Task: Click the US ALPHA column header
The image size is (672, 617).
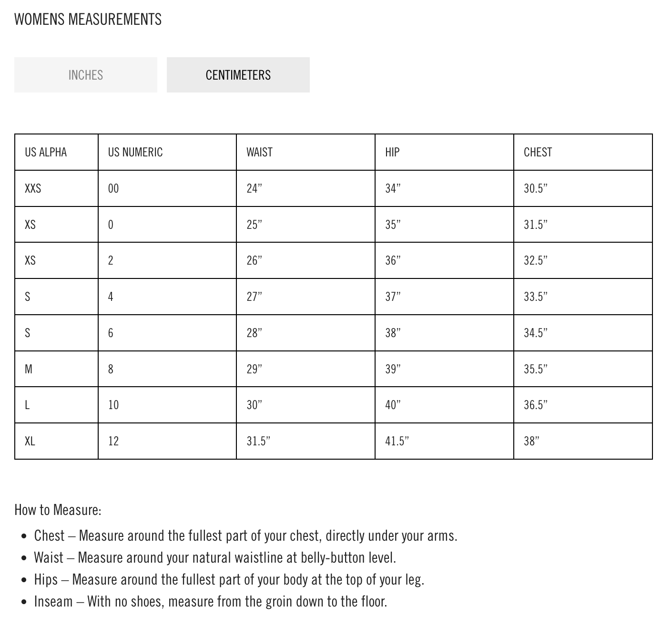Action: (46, 152)
